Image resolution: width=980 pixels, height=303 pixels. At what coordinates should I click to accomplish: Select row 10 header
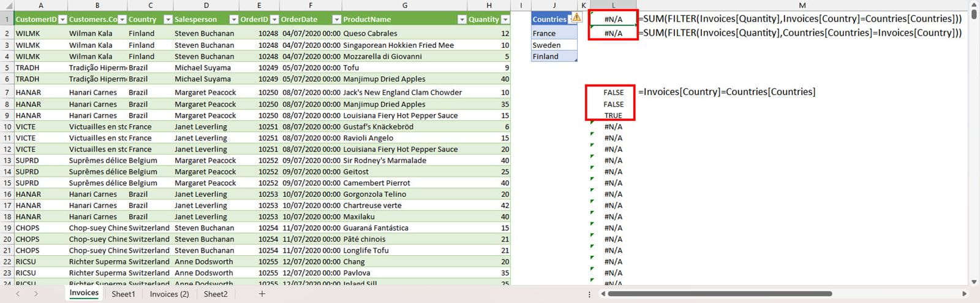tap(7, 127)
